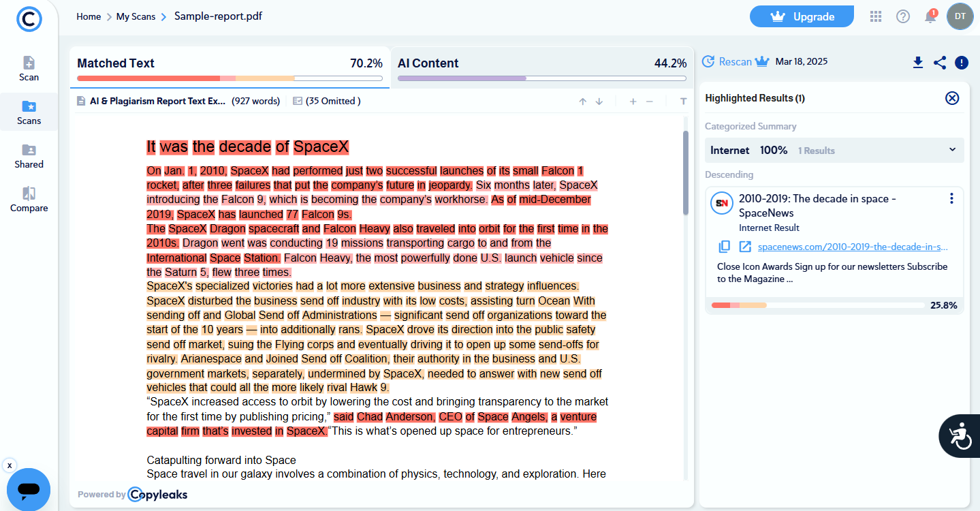Click the 'AI & Plagiarism Report Text Ex...' title
Image resolution: width=980 pixels, height=511 pixels.
pos(157,101)
